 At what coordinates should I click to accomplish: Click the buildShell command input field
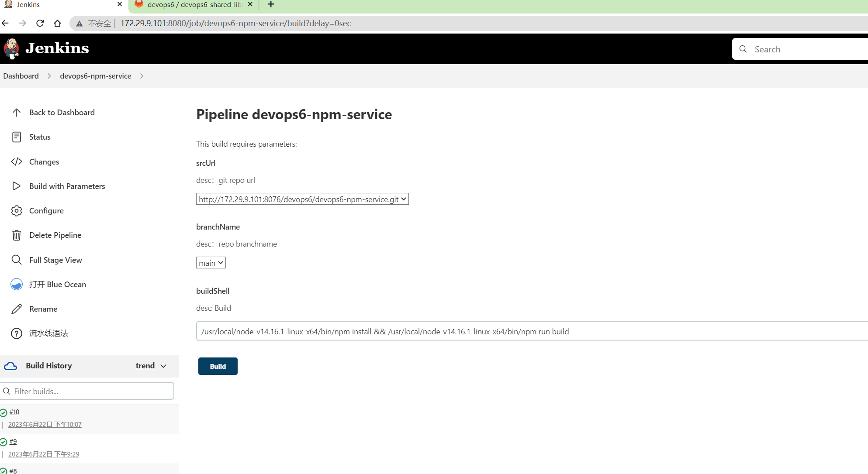[532, 331]
